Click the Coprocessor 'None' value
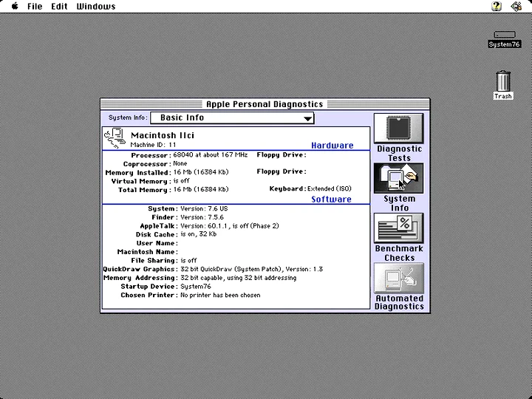The height and width of the screenshot is (399, 532). (x=180, y=163)
